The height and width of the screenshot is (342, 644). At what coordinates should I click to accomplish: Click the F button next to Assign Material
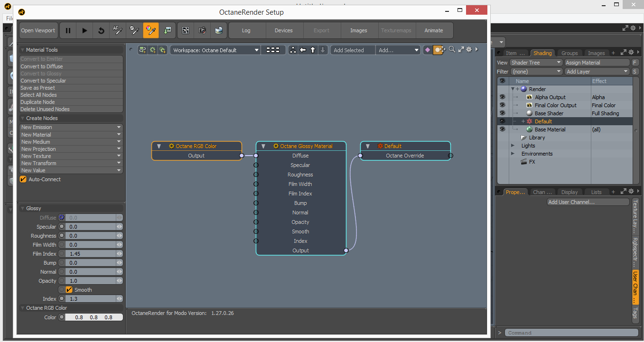coord(635,63)
